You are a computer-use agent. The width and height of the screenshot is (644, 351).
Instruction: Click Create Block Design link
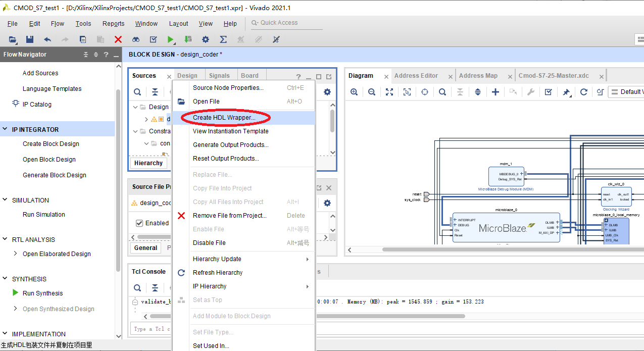[51, 144]
